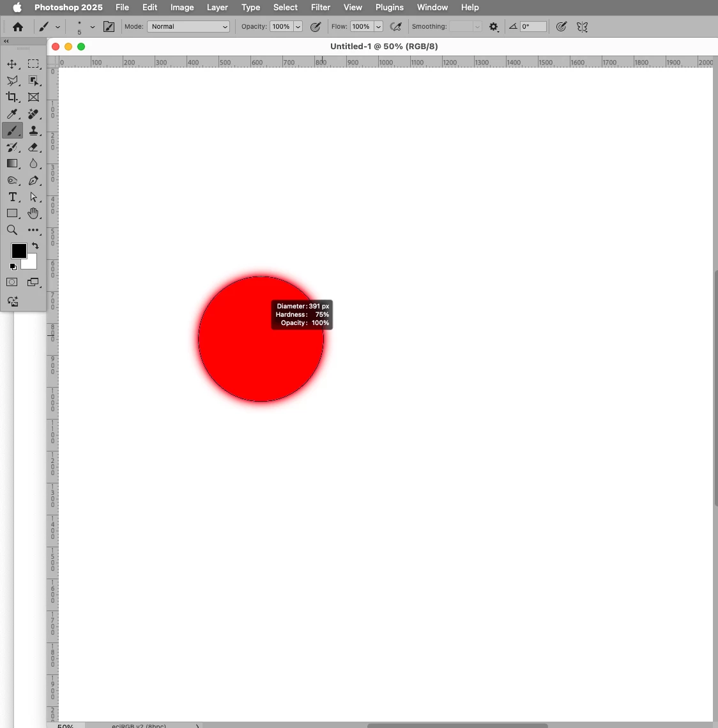This screenshot has height=728, width=718.
Task: Click the Opacity 100% input field
Action: click(x=282, y=26)
